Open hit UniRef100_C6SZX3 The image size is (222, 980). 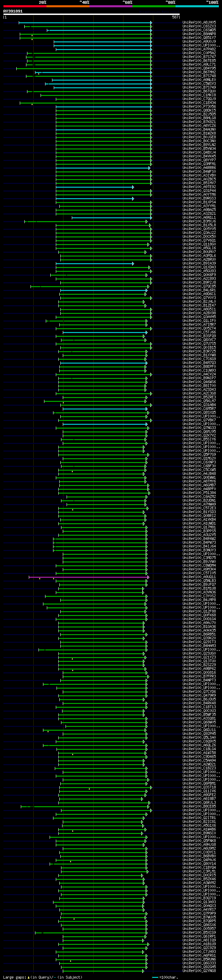[x=199, y=26]
